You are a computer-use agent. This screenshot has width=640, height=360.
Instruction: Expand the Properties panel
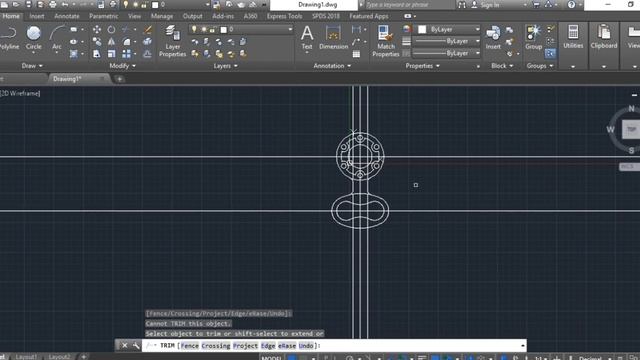pyautogui.click(x=422, y=66)
